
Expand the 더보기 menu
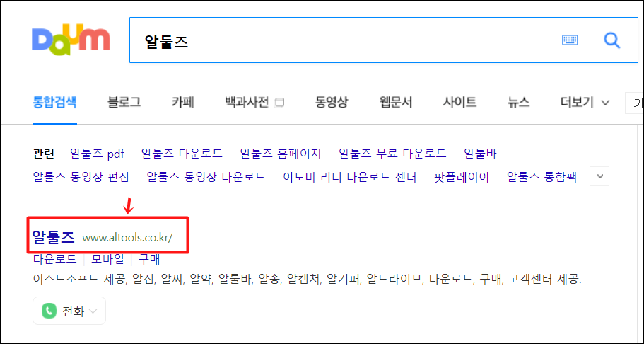pyautogui.click(x=585, y=102)
